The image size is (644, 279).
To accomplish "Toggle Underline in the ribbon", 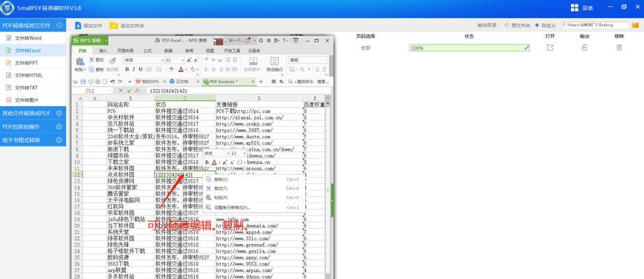I will (x=140, y=69).
